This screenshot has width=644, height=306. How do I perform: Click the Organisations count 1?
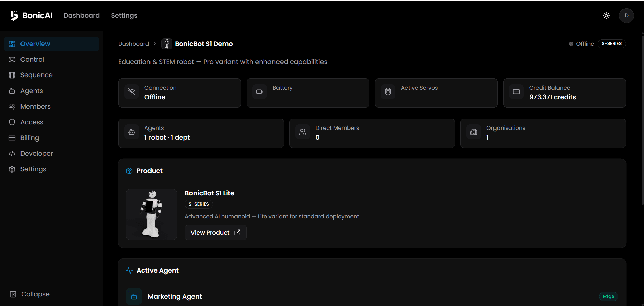click(x=488, y=137)
